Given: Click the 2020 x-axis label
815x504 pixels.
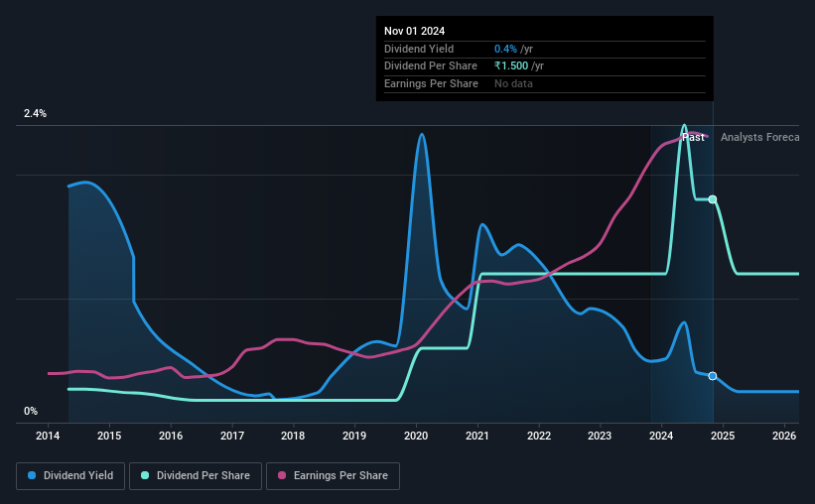Looking at the screenshot, I should click(416, 436).
